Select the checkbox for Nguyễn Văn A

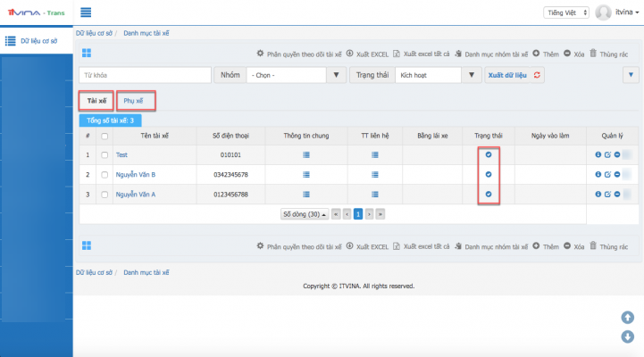coord(105,194)
